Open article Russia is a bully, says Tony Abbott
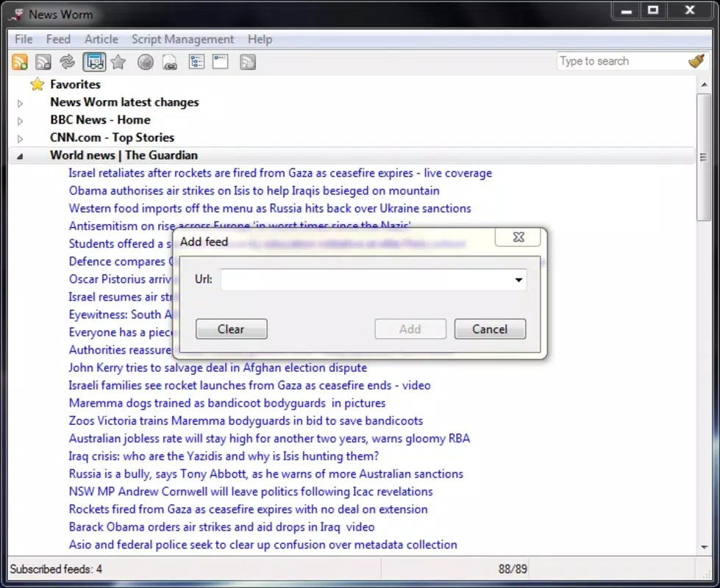The image size is (720, 588). coord(266,473)
